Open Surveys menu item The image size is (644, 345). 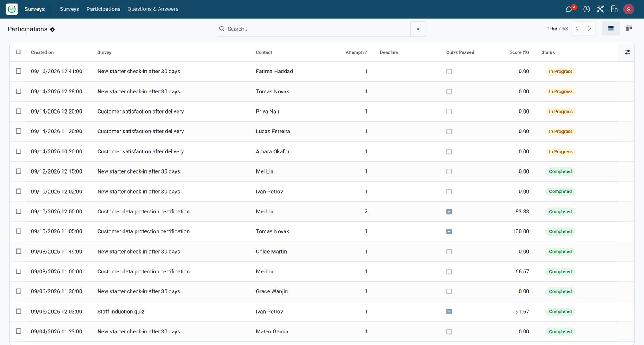pos(69,9)
